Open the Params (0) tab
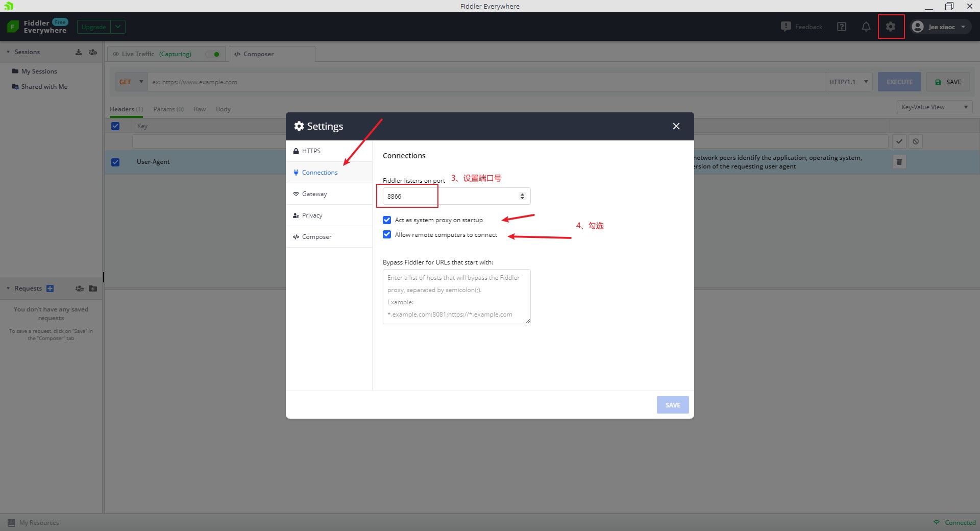This screenshot has width=980, height=531. coord(168,109)
